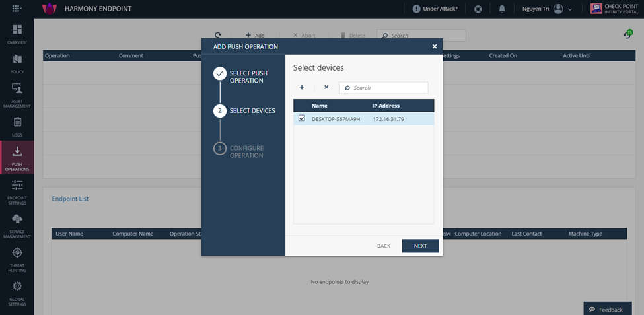Image resolution: width=644 pixels, height=315 pixels.
Task: Open the notifications bell
Action: point(502,9)
